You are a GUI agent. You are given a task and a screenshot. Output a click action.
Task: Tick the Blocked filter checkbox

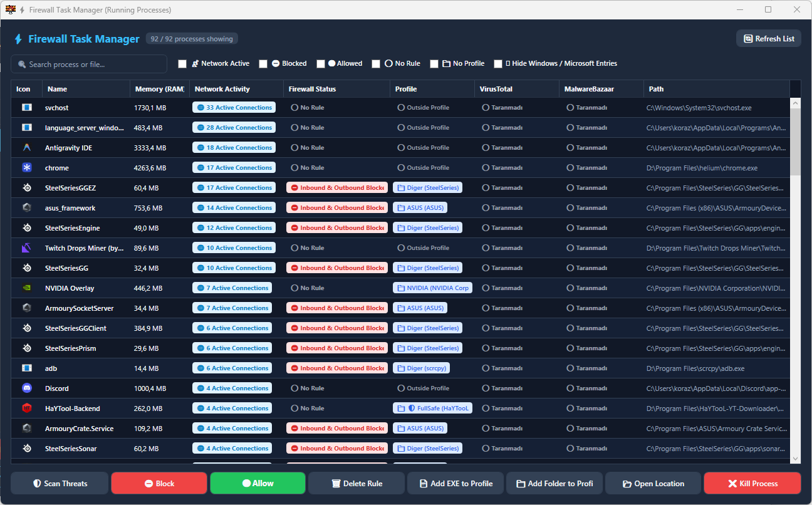tap(263, 64)
